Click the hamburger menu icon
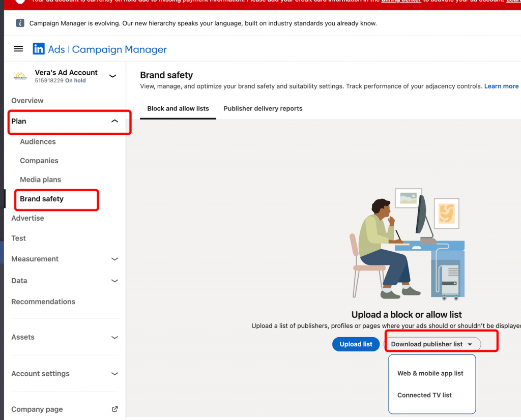Viewport: 521px width, 420px height. pos(18,49)
